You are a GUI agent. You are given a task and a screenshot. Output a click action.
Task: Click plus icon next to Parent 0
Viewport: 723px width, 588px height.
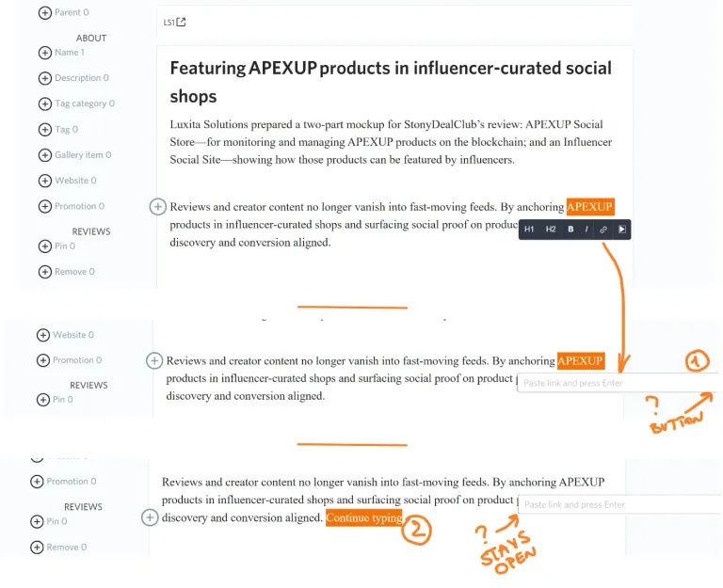click(45, 12)
